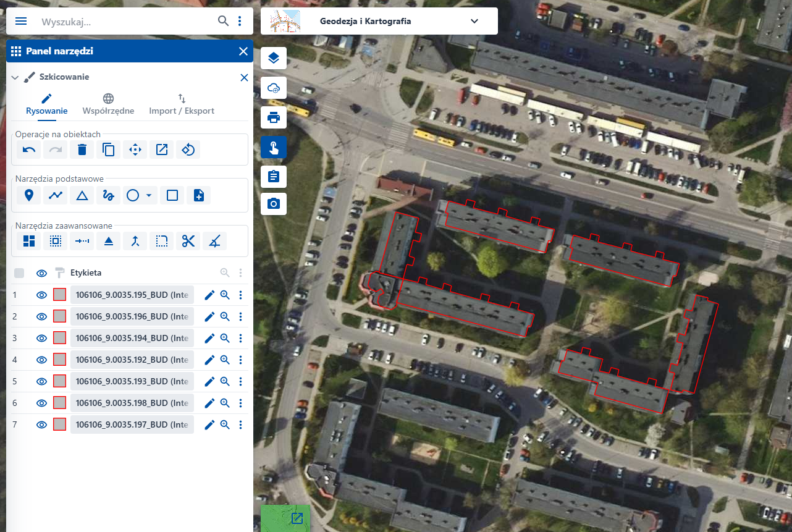This screenshot has width=792, height=532.
Task: Click the red color swatch of 106106_9.0035.194_BUD
Action: click(60, 339)
